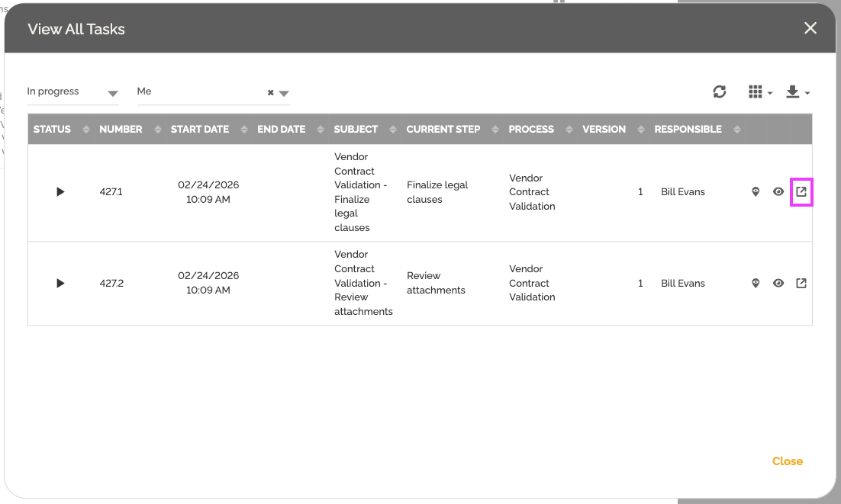Clear the Me responsible filter

(x=270, y=93)
